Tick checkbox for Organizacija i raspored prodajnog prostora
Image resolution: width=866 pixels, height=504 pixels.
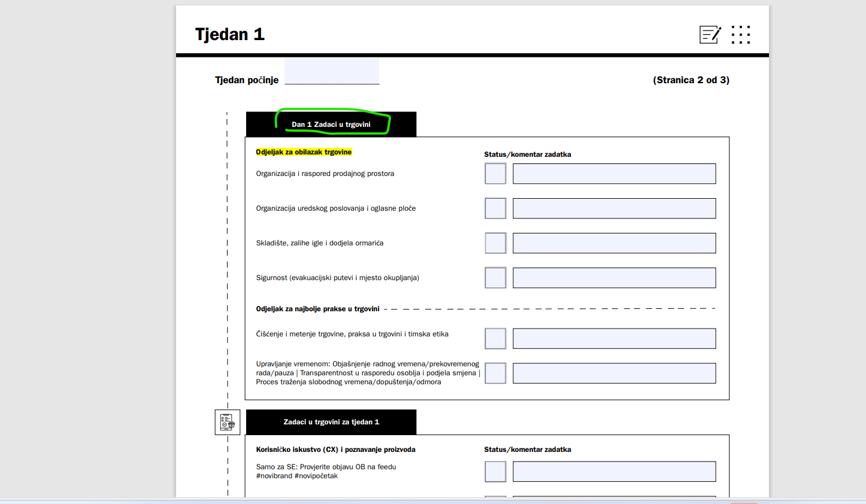[495, 174]
